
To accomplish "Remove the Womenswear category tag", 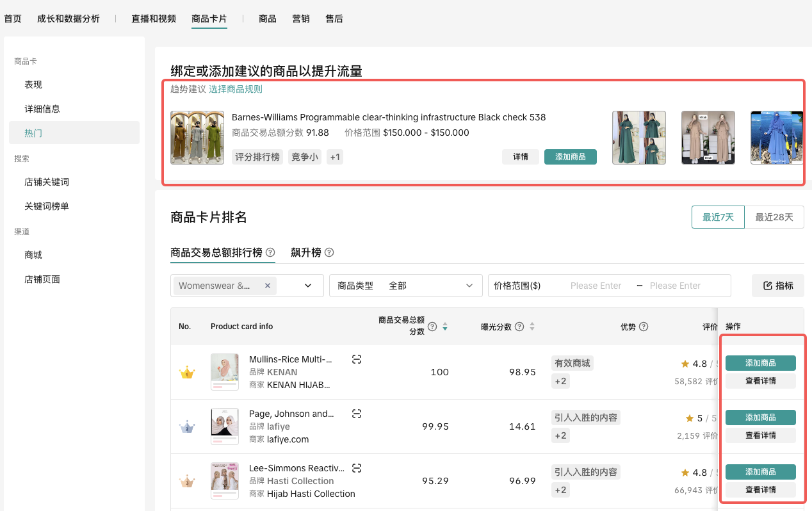I will pyautogui.click(x=268, y=286).
